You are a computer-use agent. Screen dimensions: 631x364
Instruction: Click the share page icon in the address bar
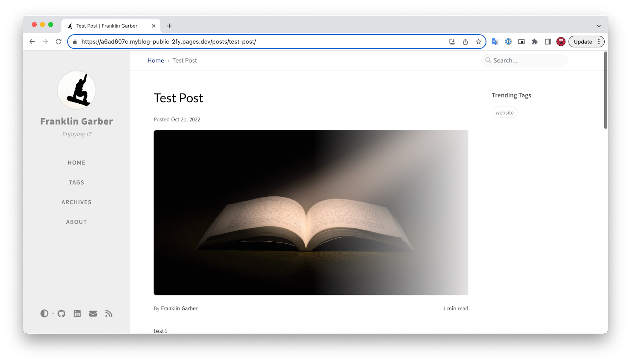point(465,42)
